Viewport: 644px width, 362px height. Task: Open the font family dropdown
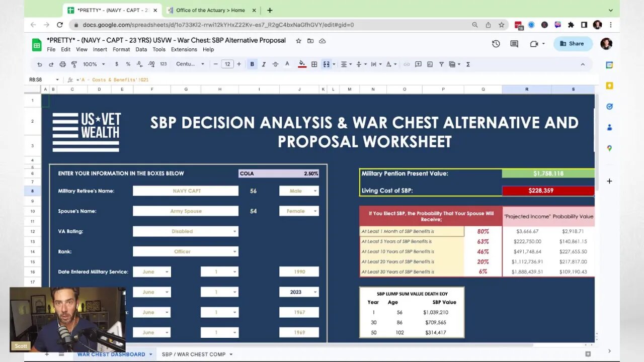(x=190, y=64)
